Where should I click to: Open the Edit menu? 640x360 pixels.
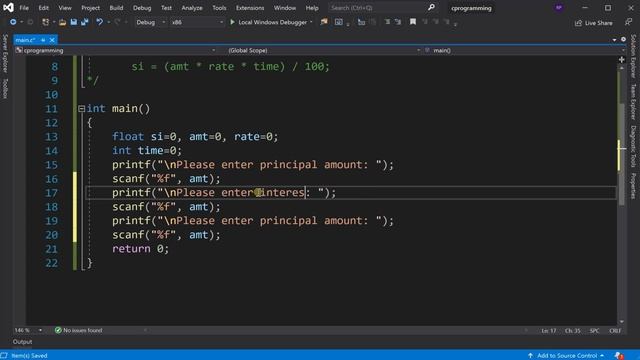[x=44, y=8]
